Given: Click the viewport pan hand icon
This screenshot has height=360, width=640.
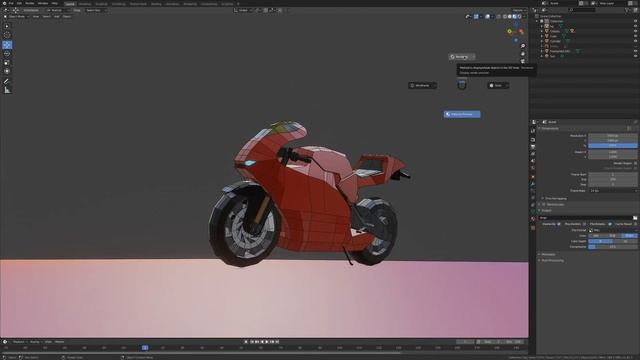Looking at the screenshot, I should 523,54.
